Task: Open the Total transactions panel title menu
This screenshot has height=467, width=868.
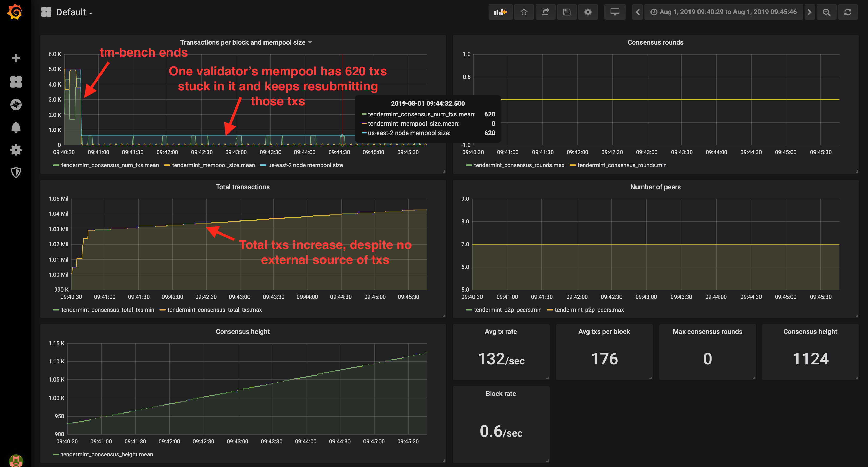Action: coord(243,187)
